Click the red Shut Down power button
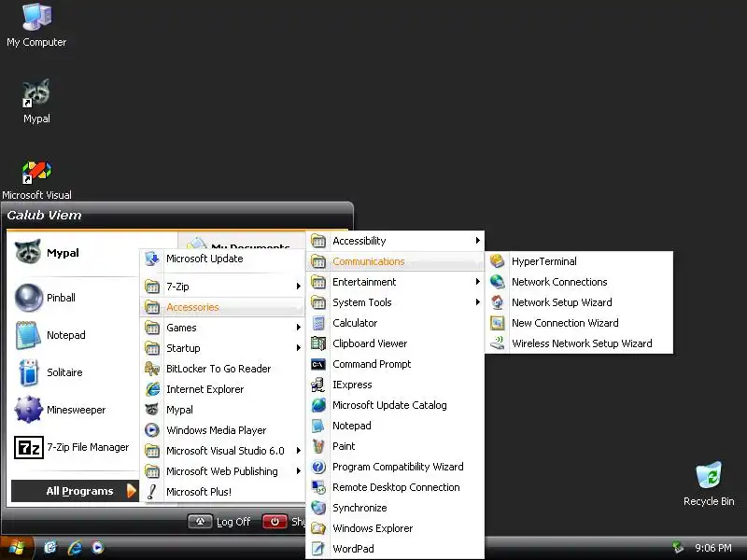747x560 pixels. (x=275, y=522)
